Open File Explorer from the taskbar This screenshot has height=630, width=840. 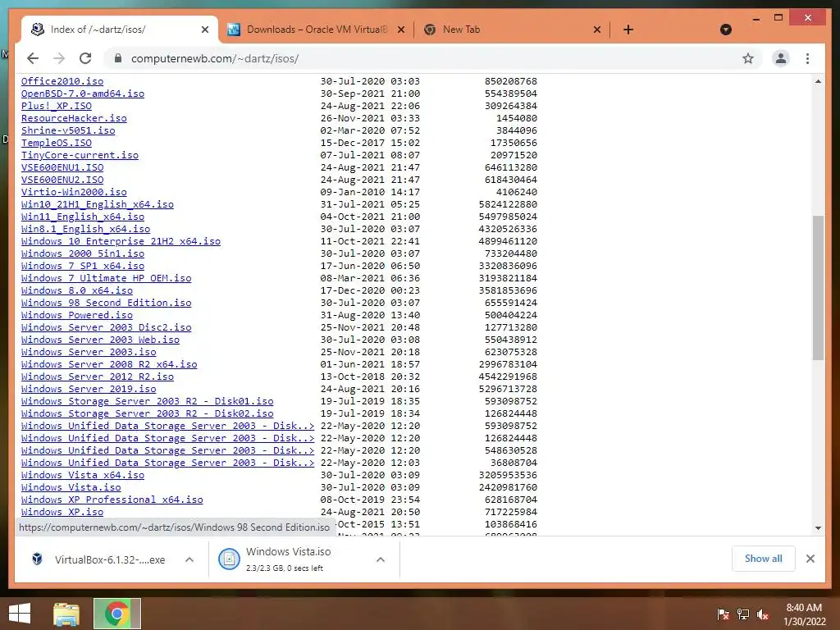click(66, 614)
